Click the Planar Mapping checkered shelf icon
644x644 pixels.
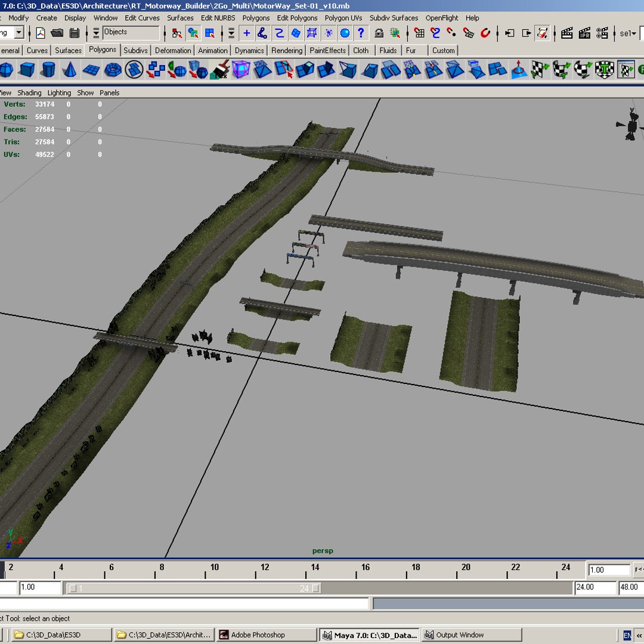point(540,69)
